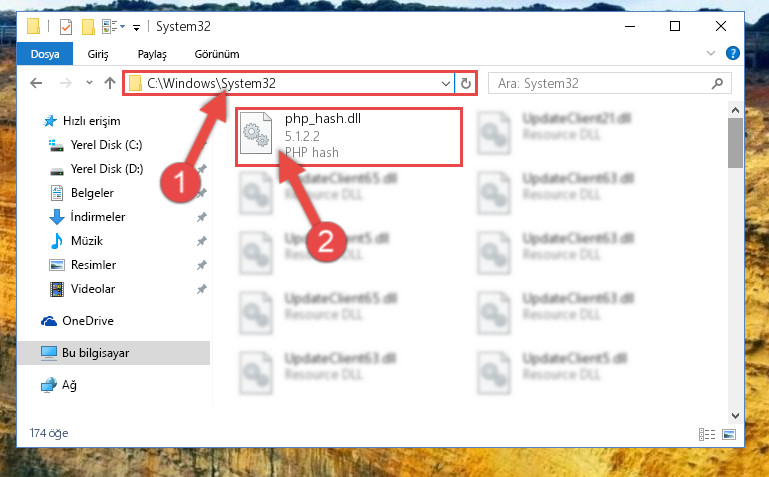
Task: Click the Properties checkmark quick access icon
Action: (66, 26)
